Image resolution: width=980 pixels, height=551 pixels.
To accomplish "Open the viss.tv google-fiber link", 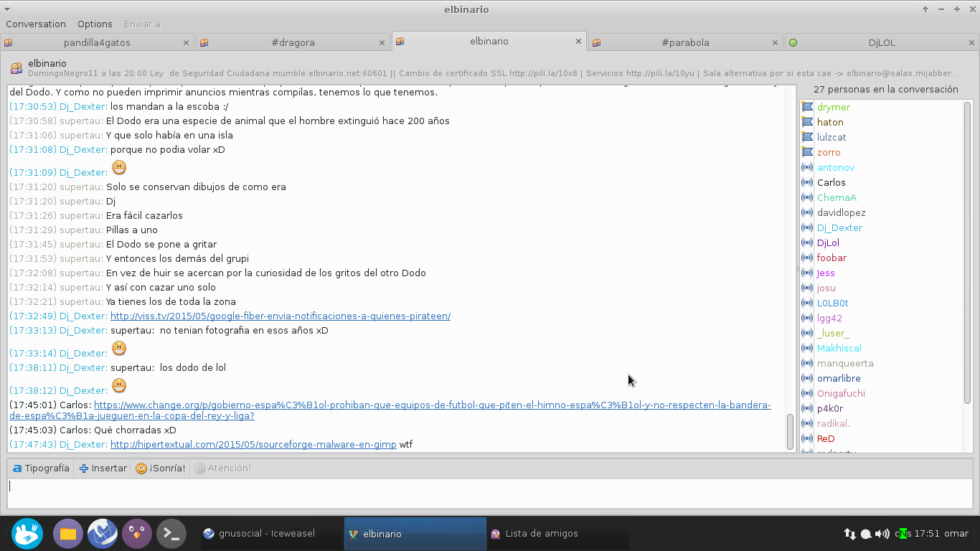I will (281, 316).
